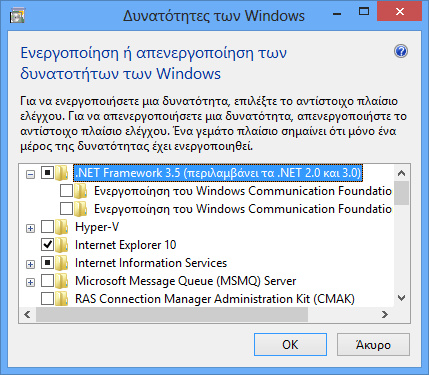
Task: Click the horizontal scrollbar right arrow
Action: tap(385, 315)
